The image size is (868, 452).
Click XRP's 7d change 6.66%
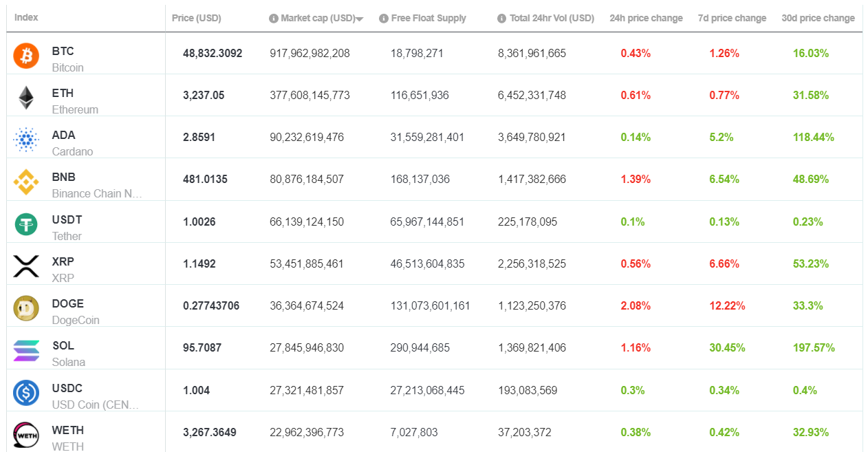[x=724, y=263]
